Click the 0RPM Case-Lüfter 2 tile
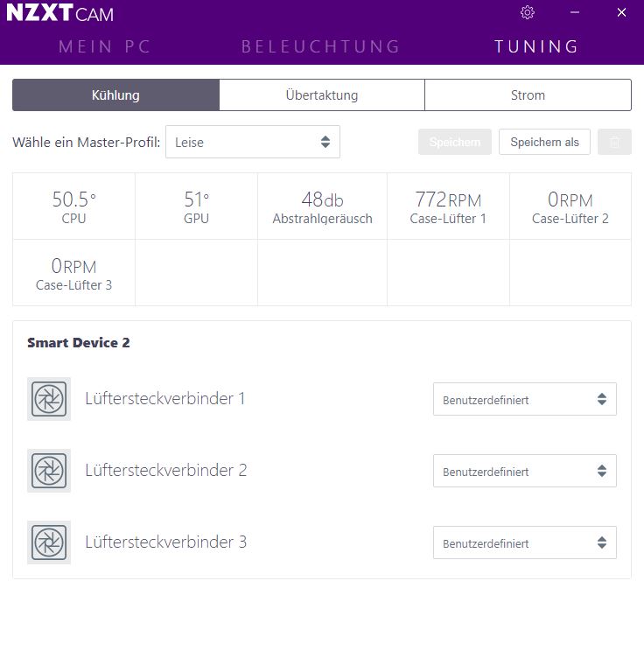Viewport: 644px width, 658px height. click(x=570, y=206)
